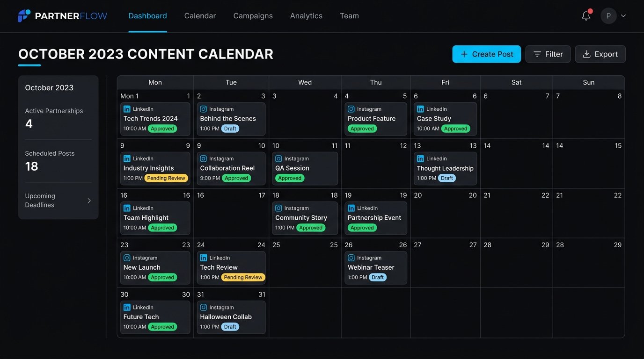
Task: Navigate to the Team tab
Action: point(349,16)
